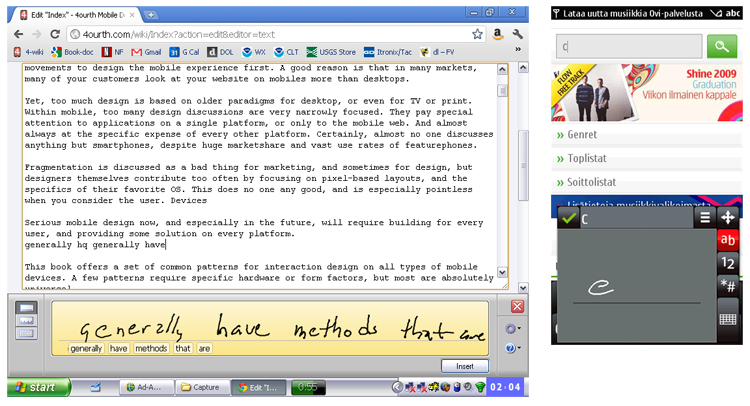750x406 pixels.
Task: Open Input Panel help dropdown
Action: [x=513, y=348]
